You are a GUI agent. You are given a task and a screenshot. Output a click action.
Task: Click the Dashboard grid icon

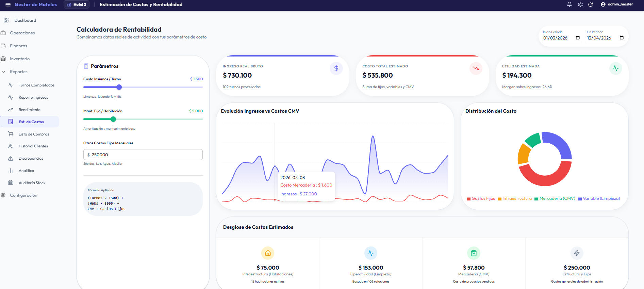pyautogui.click(x=6, y=20)
